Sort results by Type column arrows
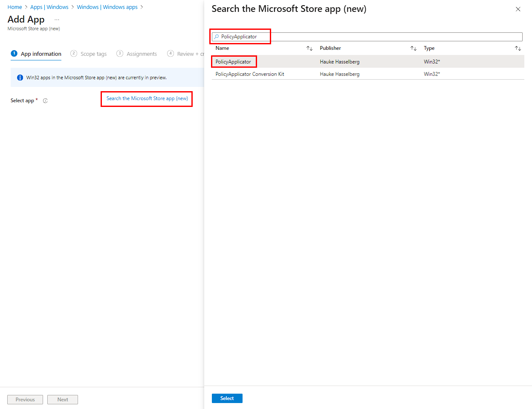This screenshot has height=409, width=532. [518, 49]
